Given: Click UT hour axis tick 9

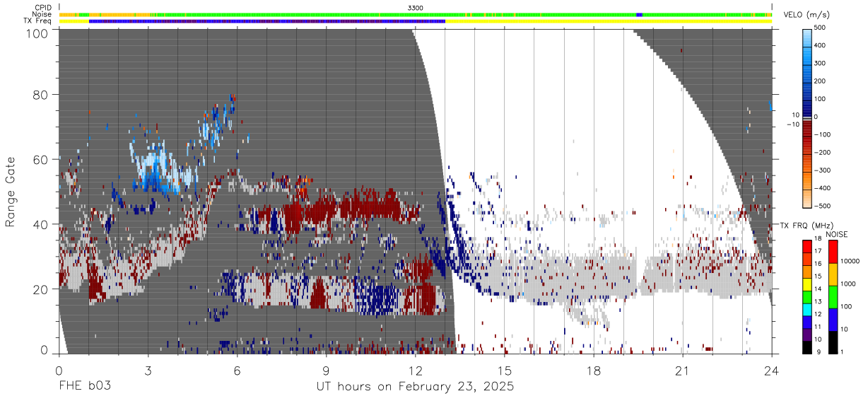Looking at the screenshot, I should click(326, 371).
